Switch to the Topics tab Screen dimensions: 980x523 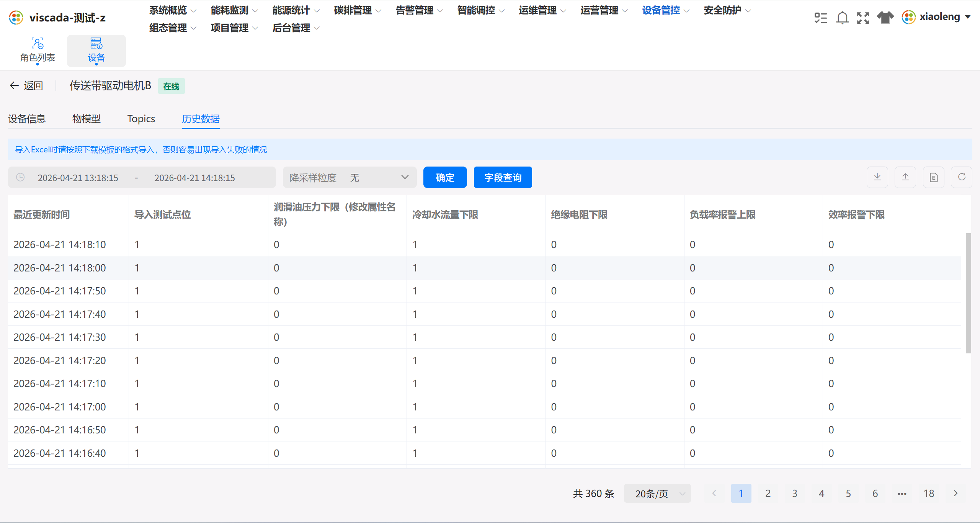click(x=141, y=119)
